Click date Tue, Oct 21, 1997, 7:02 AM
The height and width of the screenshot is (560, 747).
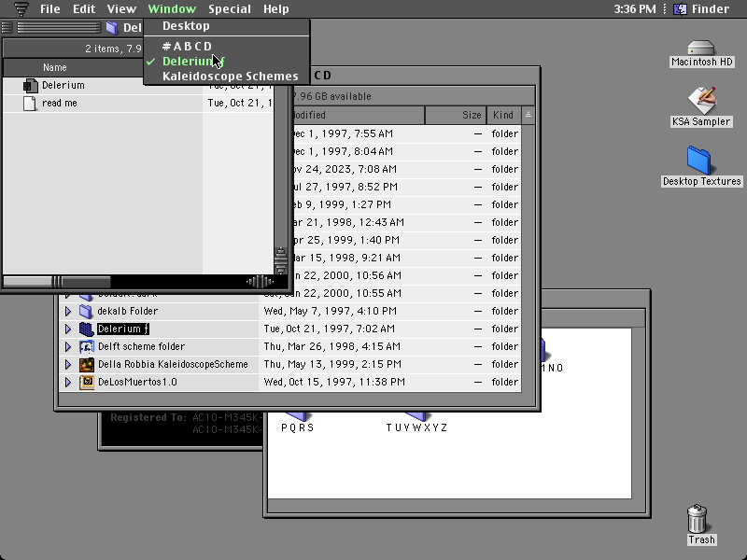point(330,329)
